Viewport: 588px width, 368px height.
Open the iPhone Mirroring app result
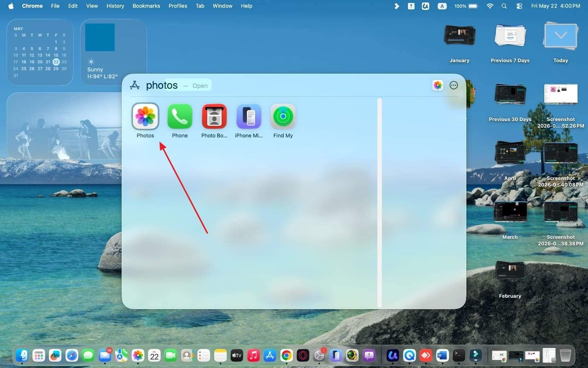(249, 116)
